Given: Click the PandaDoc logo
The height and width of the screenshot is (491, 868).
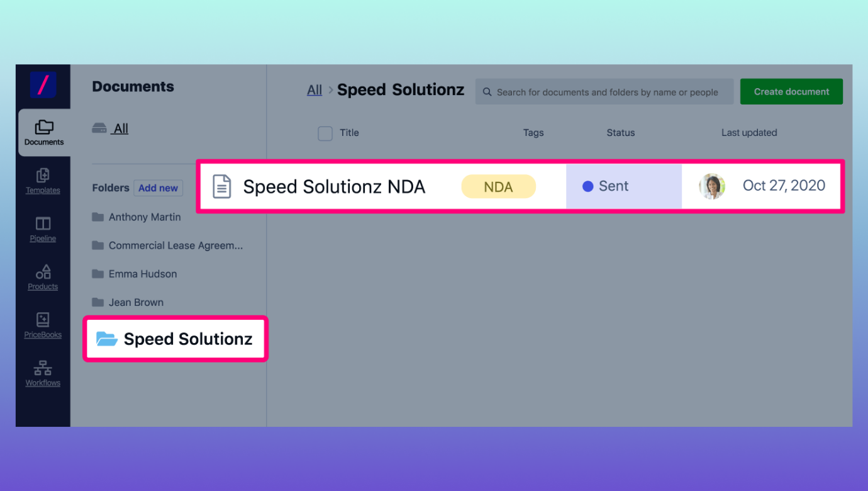Looking at the screenshot, I should (43, 87).
